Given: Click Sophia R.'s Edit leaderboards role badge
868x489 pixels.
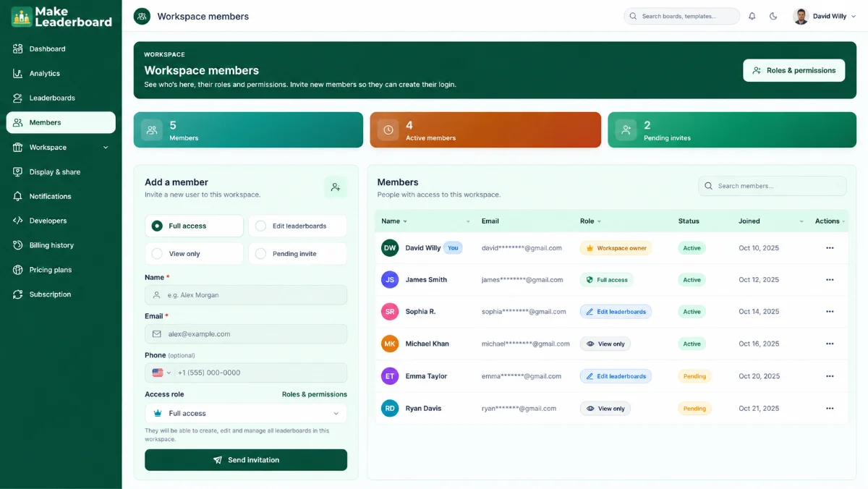Looking at the screenshot, I should [616, 312].
